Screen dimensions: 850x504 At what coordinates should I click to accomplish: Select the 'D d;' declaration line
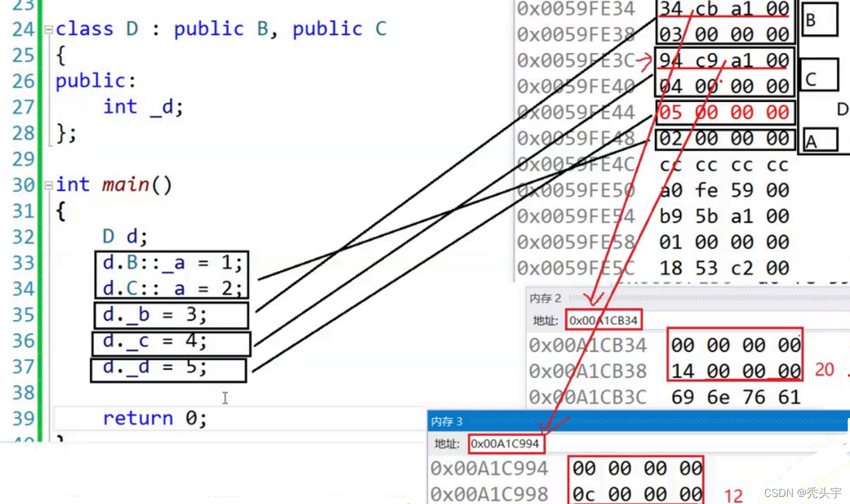(x=125, y=237)
